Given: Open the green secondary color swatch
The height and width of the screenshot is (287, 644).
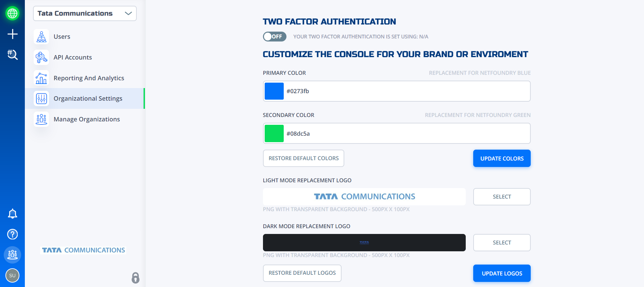Looking at the screenshot, I should click(274, 133).
